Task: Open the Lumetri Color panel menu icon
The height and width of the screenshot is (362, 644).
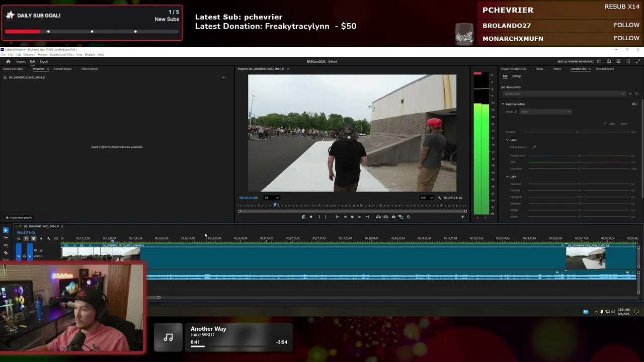Action: point(589,69)
